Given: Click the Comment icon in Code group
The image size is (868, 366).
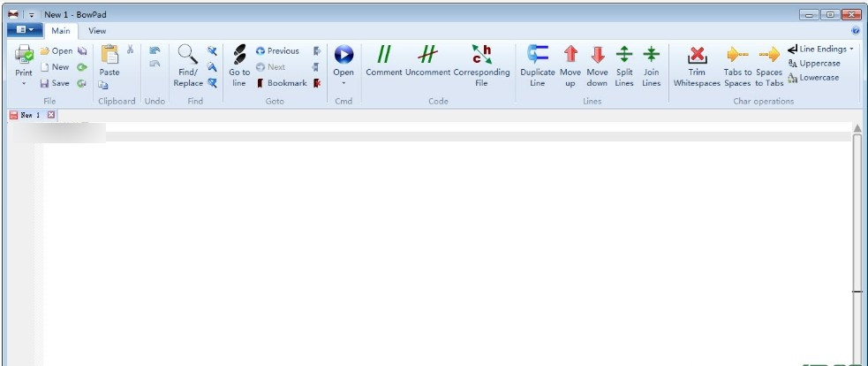Looking at the screenshot, I should point(383,56).
